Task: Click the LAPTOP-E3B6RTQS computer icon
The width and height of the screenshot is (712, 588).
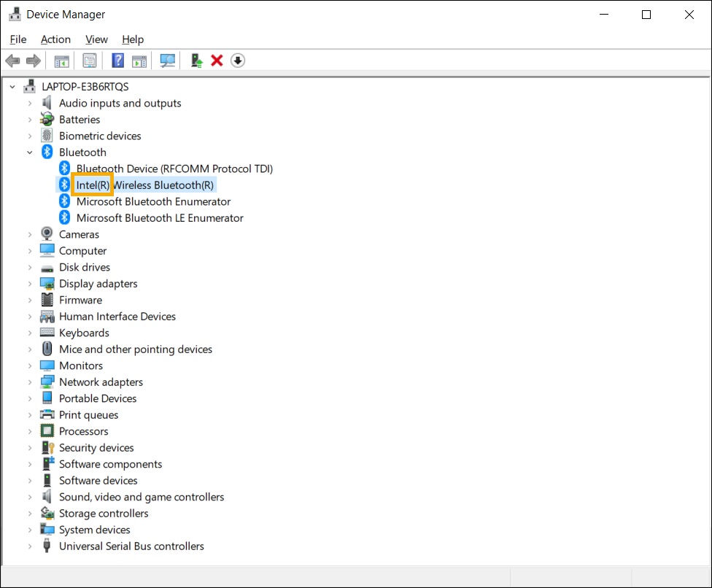Action: (29, 86)
